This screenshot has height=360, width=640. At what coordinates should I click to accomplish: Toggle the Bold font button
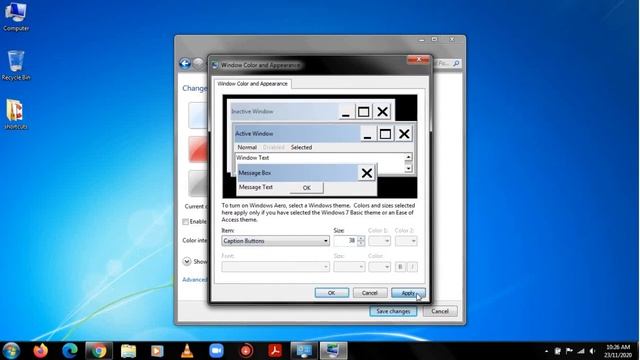point(400,267)
